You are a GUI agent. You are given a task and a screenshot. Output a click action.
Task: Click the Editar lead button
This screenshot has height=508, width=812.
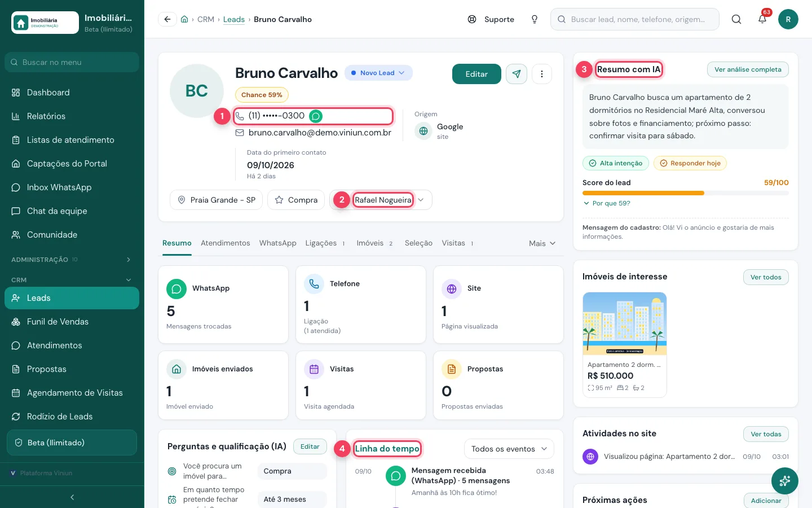476,74
